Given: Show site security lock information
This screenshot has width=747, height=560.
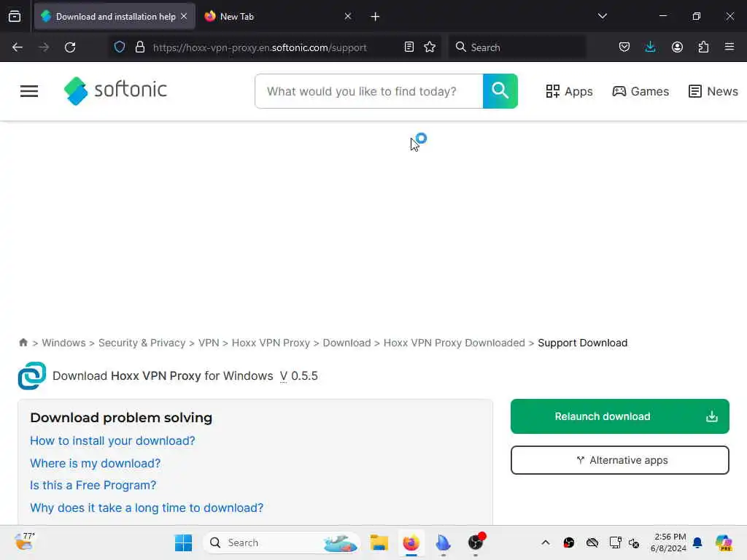Looking at the screenshot, I should point(139,47).
